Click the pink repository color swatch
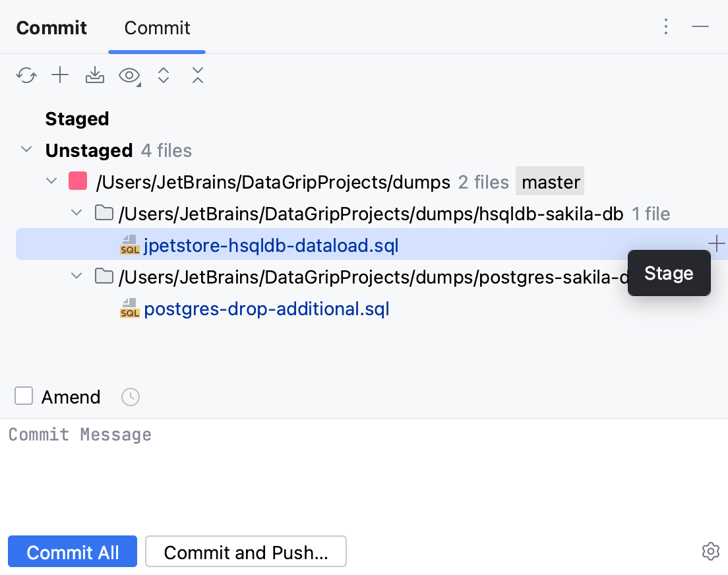The height and width of the screenshot is (575, 728). 78,181
